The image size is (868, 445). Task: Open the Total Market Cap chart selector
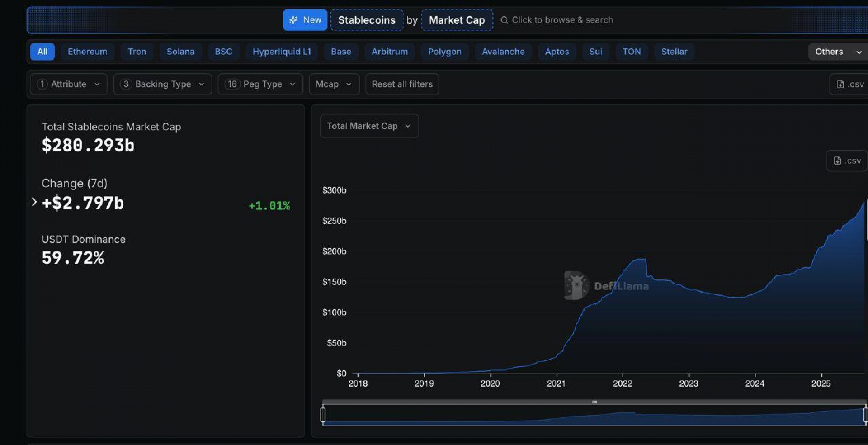(x=369, y=126)
